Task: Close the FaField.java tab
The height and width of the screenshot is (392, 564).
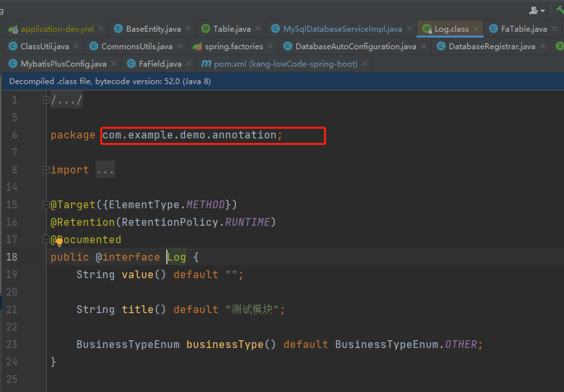Action: point(189,63)
